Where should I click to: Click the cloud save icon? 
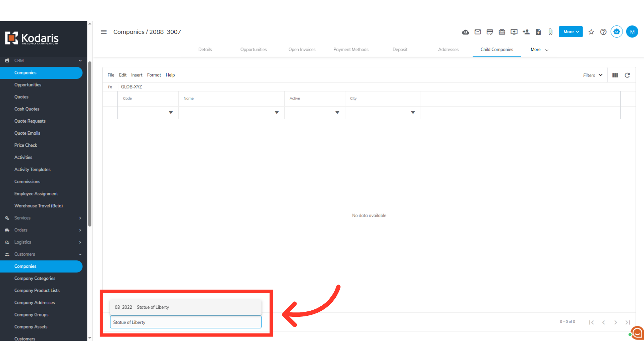(x=466, y=32)
